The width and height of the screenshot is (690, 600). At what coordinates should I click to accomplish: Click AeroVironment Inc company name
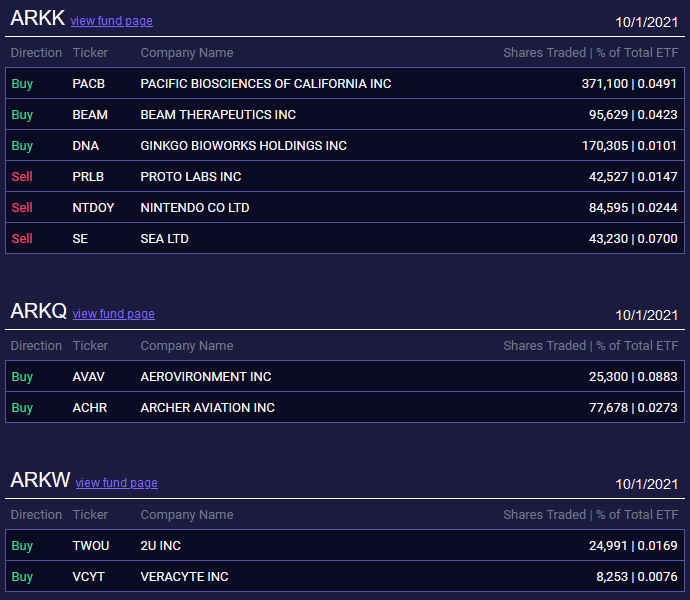206,376
